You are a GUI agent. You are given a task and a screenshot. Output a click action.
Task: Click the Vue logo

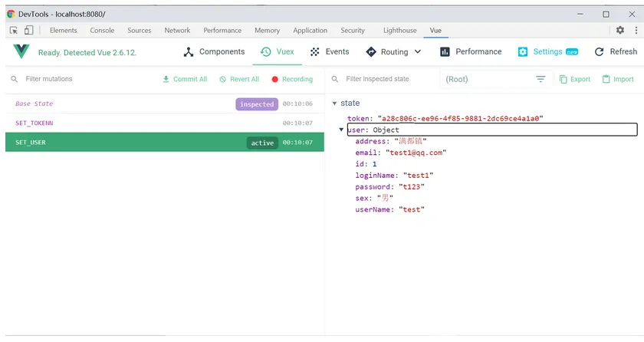click(21, 51)
